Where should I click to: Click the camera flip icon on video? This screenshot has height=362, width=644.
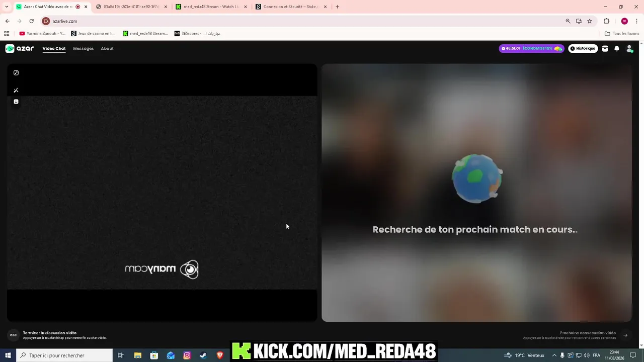click(16, 73)
